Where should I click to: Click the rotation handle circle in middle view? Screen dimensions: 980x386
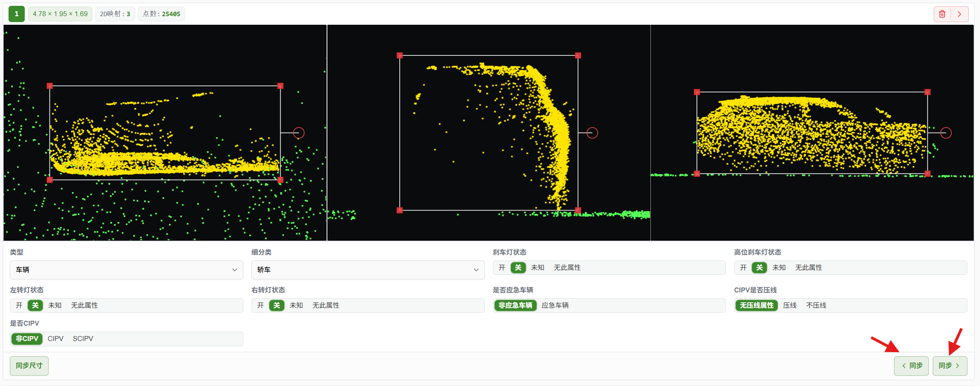pos(592,133)
